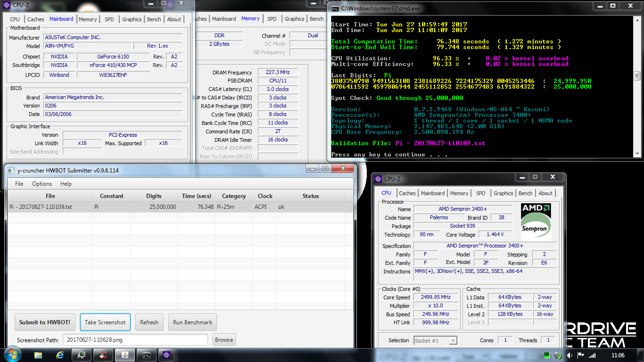644x362 pixels.
Task: Click the taskbar clock showing 11:06
Action: 618,355
